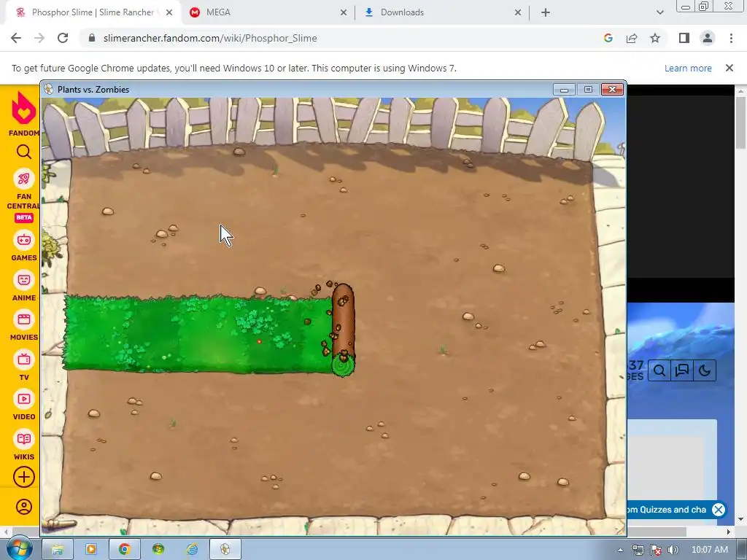Screen dimensions: 747x560
Task: Close the Downloads tab
Action: 518,12
